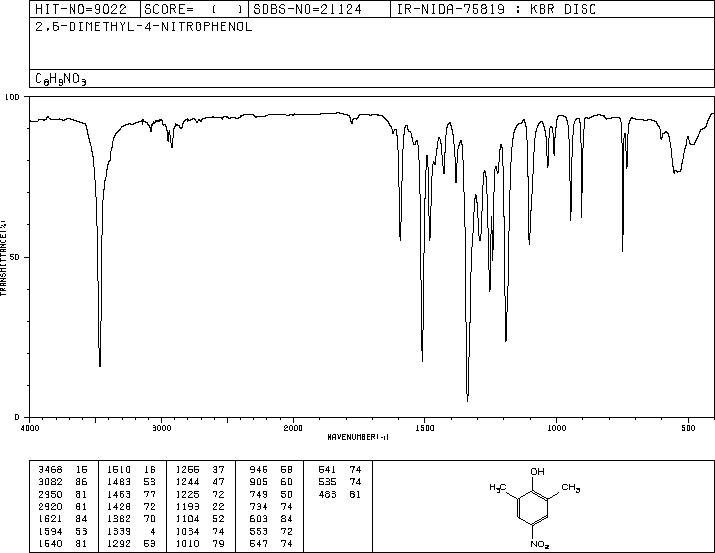Select peak table value 905
This screenshot has height=553, width=715.
point(259,482)
